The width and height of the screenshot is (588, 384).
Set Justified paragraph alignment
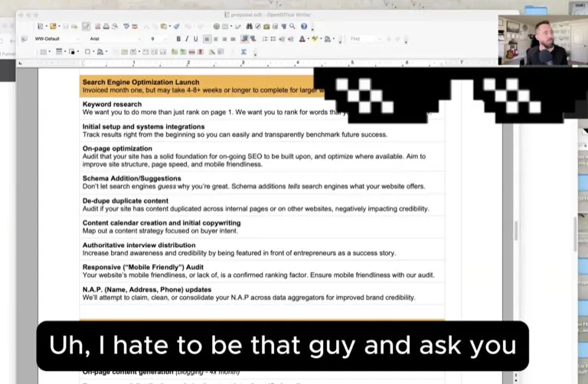click(233, 39)
